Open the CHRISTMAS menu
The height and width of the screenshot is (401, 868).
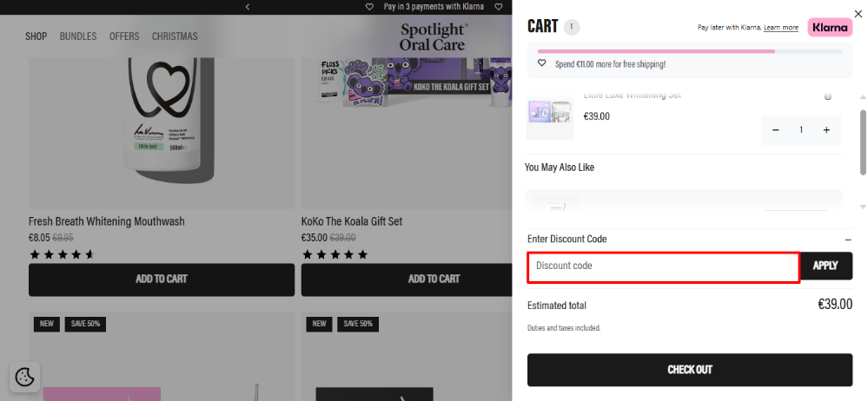[175, 36]
